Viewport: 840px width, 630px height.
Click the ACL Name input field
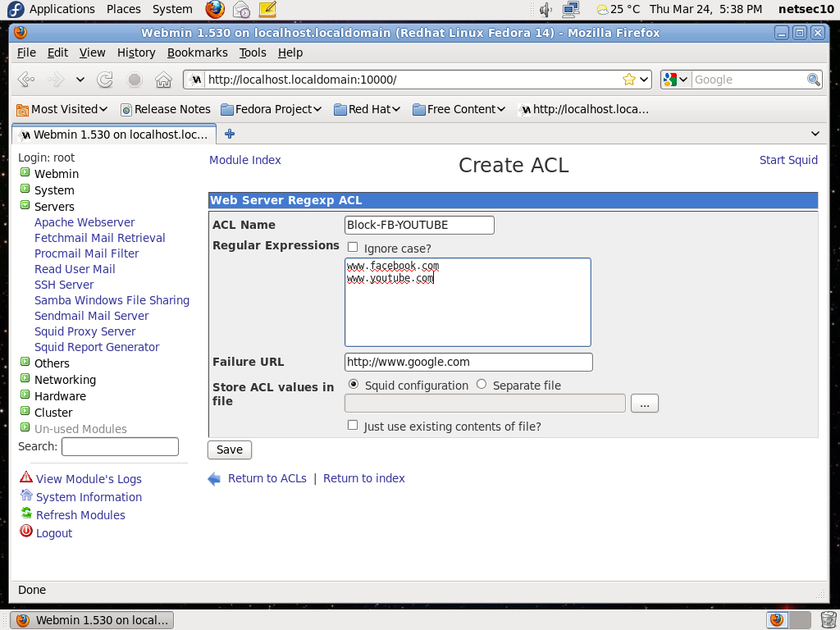[419, 225]
